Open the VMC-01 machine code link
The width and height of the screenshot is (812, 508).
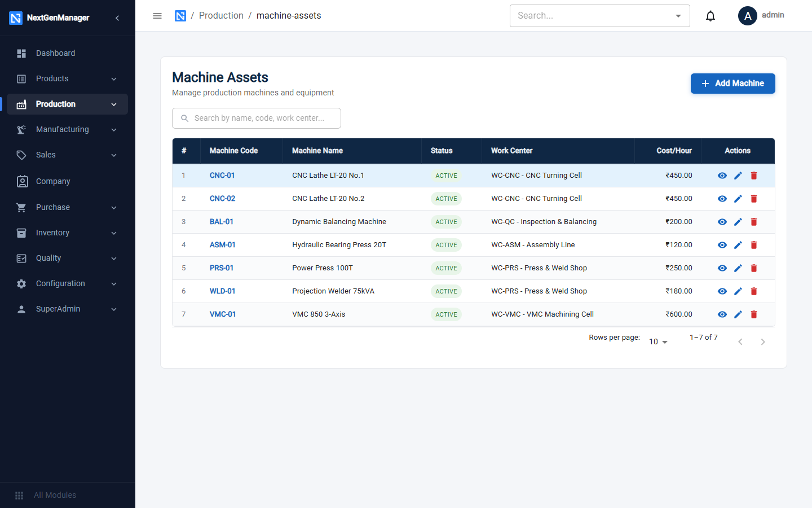[x=223, y=314]
